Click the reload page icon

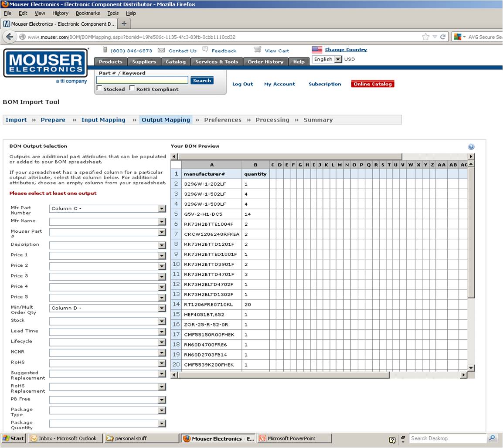pyautogui.click(x=443, y=37)
